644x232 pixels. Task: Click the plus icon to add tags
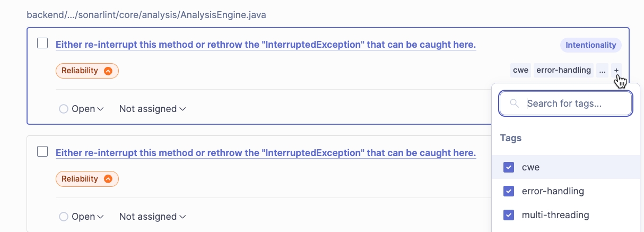616,70
